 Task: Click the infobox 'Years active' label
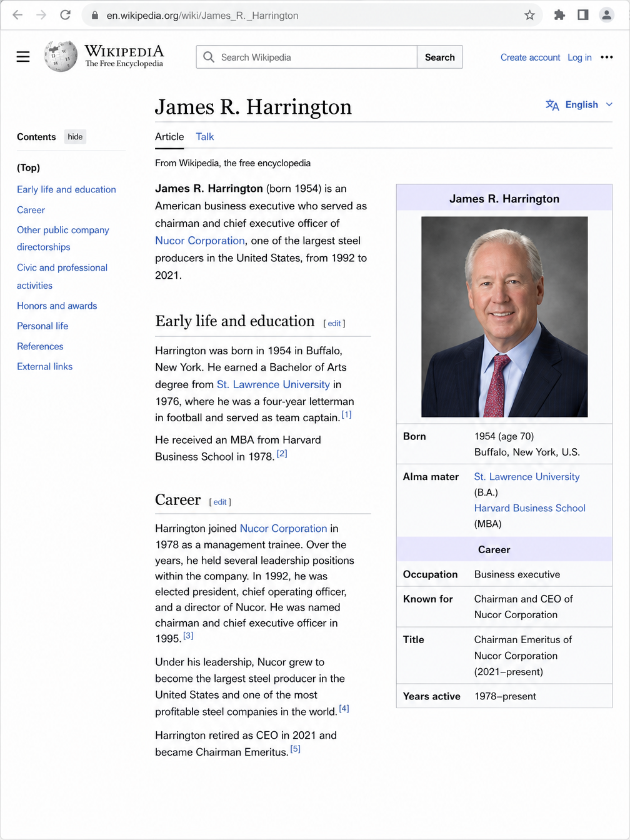click(432, 696)
